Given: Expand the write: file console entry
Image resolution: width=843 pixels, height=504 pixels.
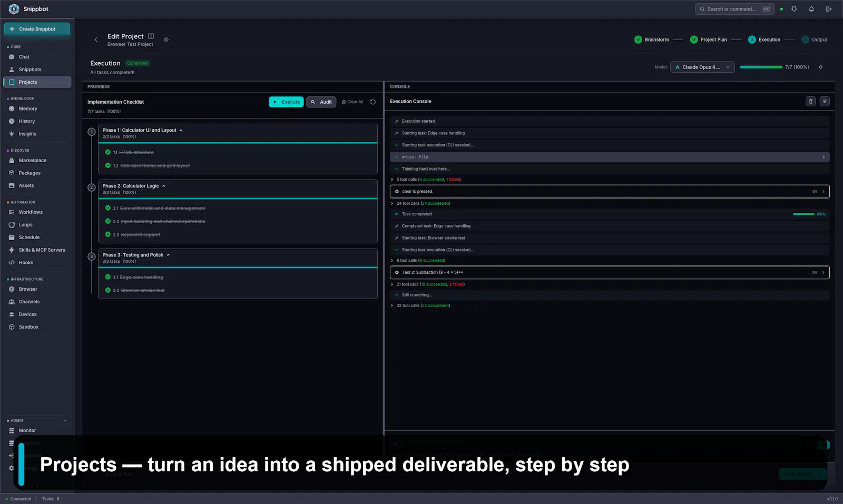Looking at the screenshot, I should pos(610,157).
